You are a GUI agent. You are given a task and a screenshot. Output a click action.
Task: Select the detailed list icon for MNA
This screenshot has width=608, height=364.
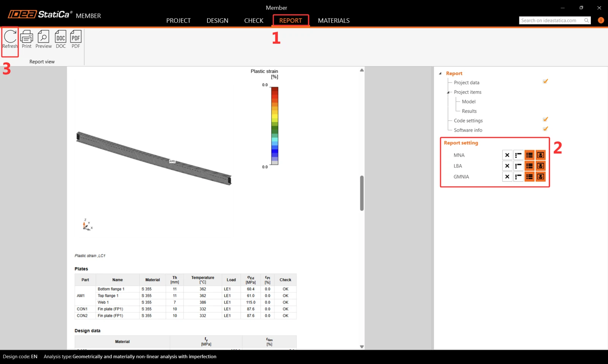click(529, 155)
